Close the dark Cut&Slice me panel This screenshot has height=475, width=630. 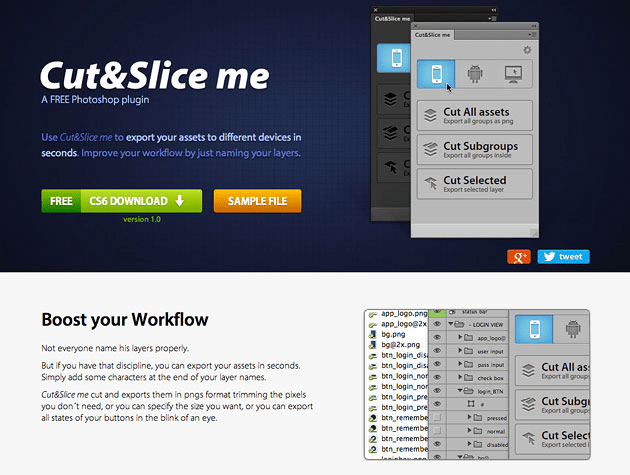pos(376,10)
